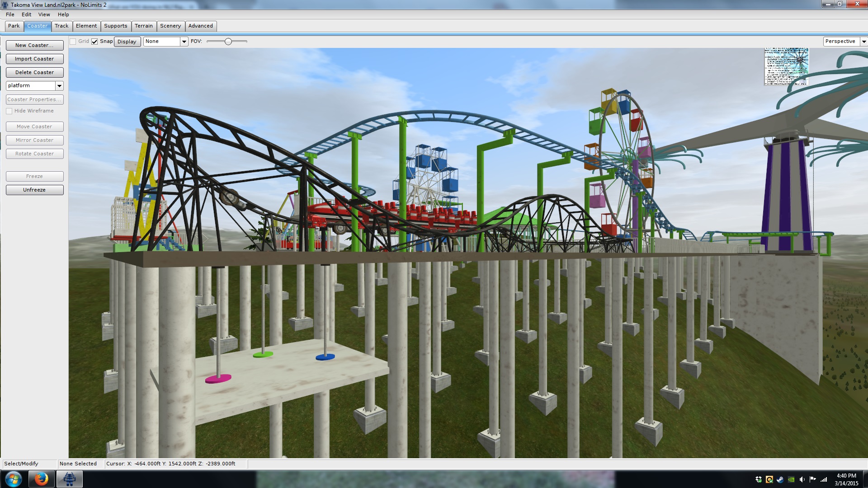
Task: Open the Perspective view dropdown
Action: pyautogui.click(x=863, y=42)
